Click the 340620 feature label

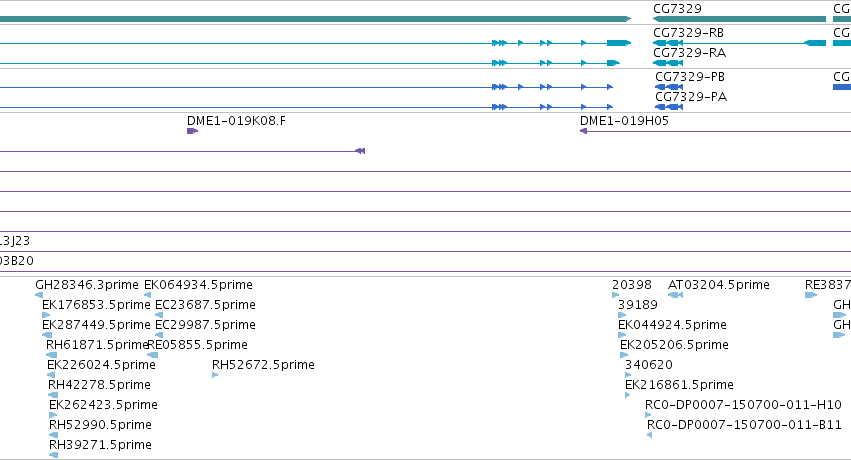[649, 365]
